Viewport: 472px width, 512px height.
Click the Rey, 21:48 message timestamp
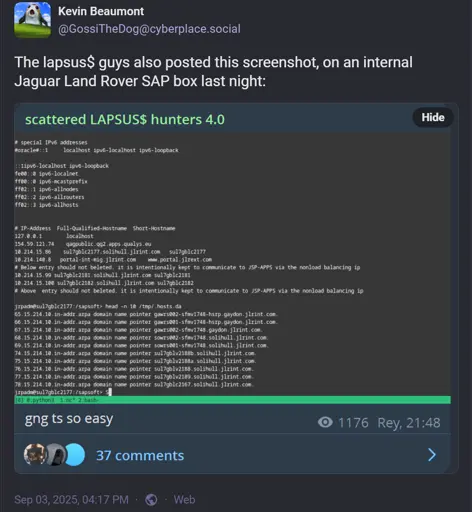[409, 423]
